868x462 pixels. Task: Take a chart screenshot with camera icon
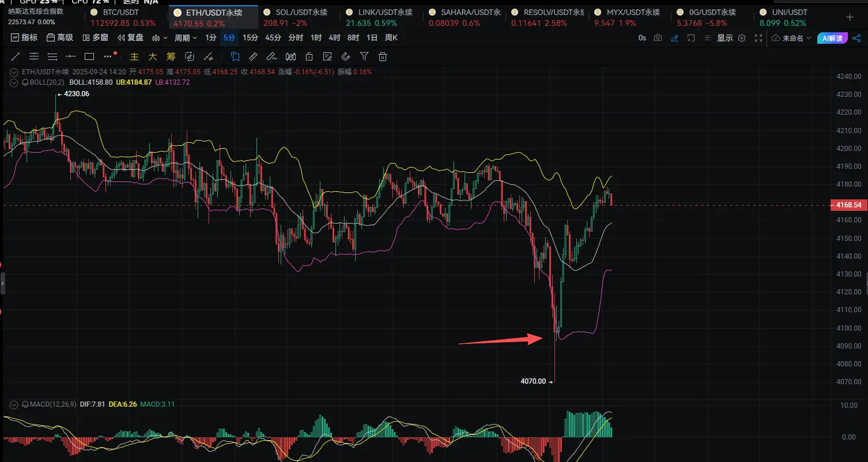click(658, 38)
